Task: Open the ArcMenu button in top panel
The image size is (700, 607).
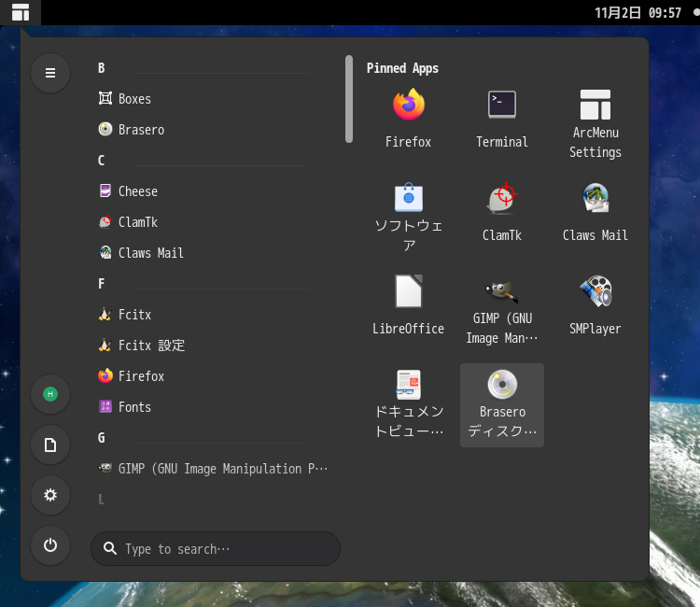Action: (21, 12)
